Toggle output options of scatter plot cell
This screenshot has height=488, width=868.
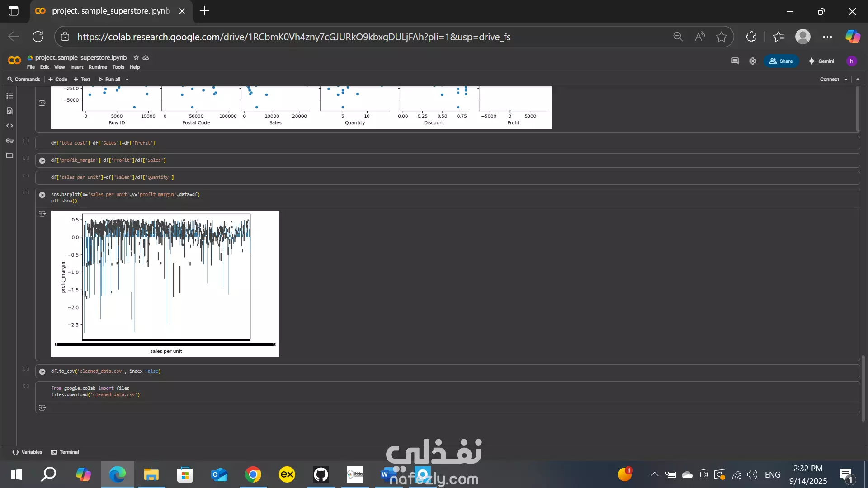[x=42, y=103]
